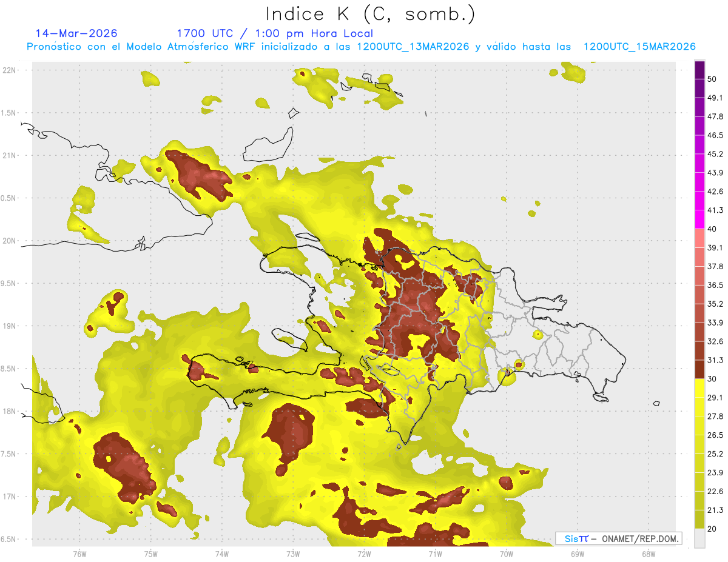The width and height of the screenshot is (728, 562).
Task: Click the '36.5' color scale value
Action: (716, 285)
